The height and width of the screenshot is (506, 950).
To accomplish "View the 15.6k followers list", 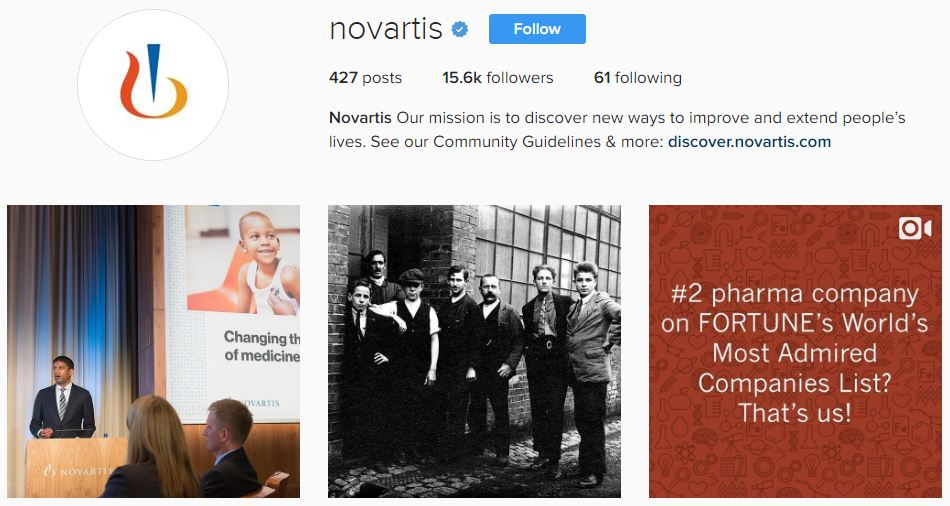I will pos(497,78).
